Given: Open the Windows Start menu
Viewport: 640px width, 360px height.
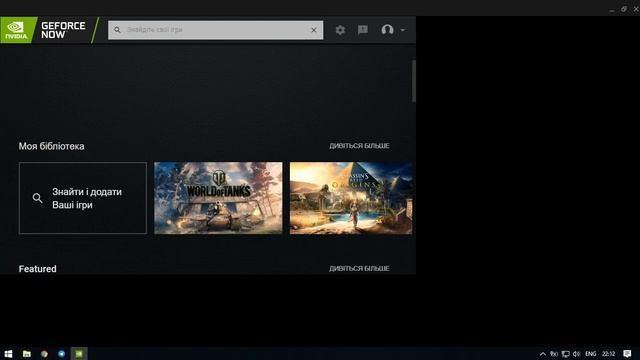Looking at the screenshot, I should click(x=8, y=354).
